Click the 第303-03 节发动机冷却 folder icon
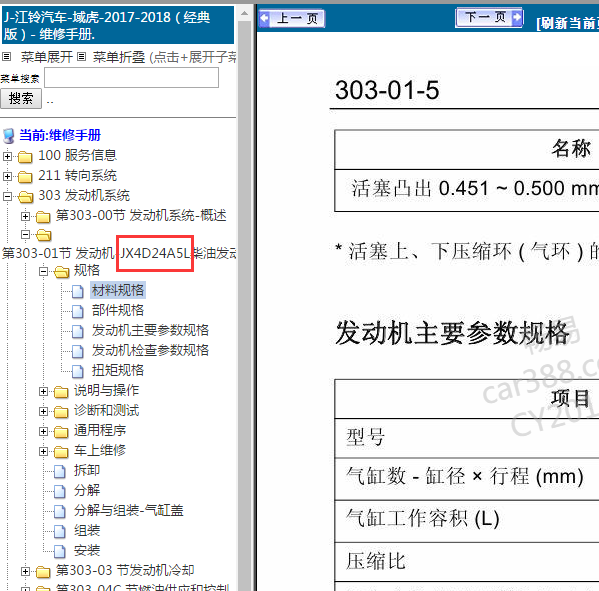The image size is (599, 591). coord(43,572)
